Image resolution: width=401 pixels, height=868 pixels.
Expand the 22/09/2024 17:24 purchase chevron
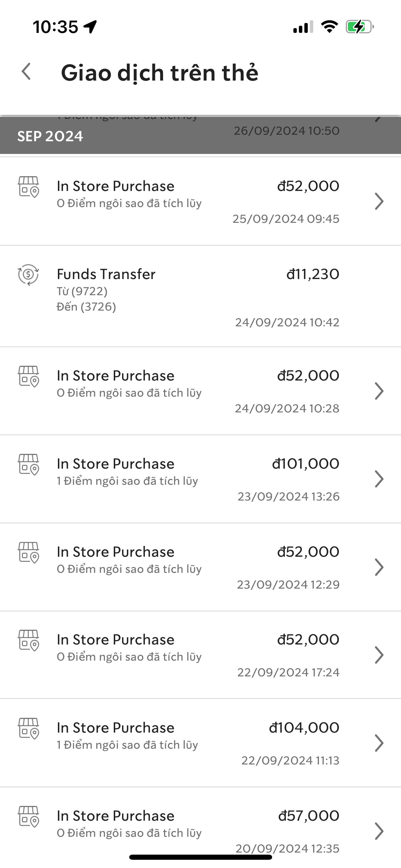coord(379,655)
